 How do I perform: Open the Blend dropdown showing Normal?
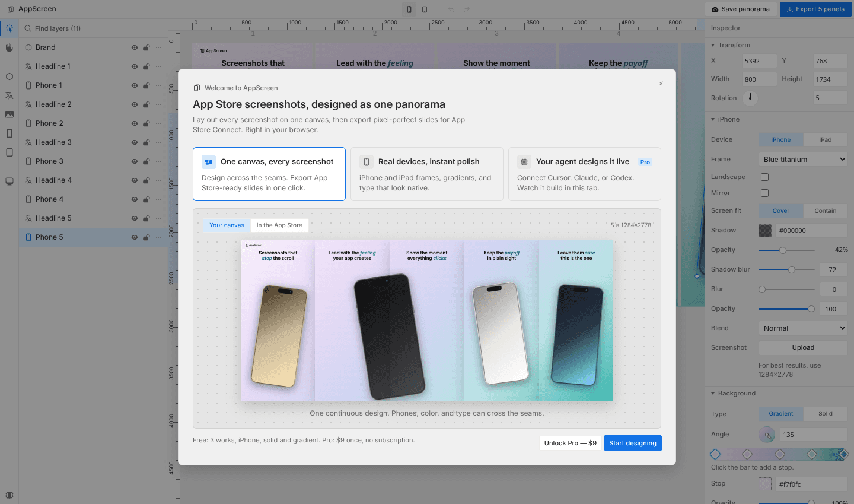[803, 328]
